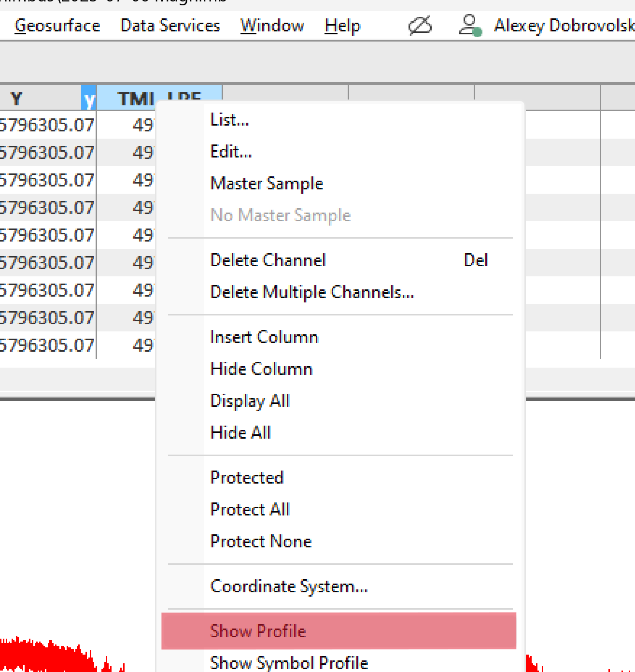Open the Help menu

pos(342,26)
